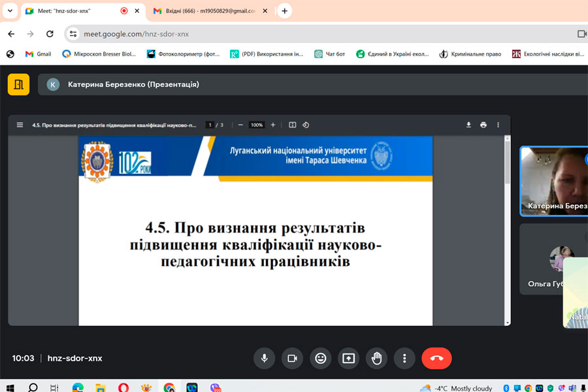Screen dimensions: 588x392
Task: Open the PDF viewer three-dot menu
Action: pyautogui.click(x=498, y=125)
